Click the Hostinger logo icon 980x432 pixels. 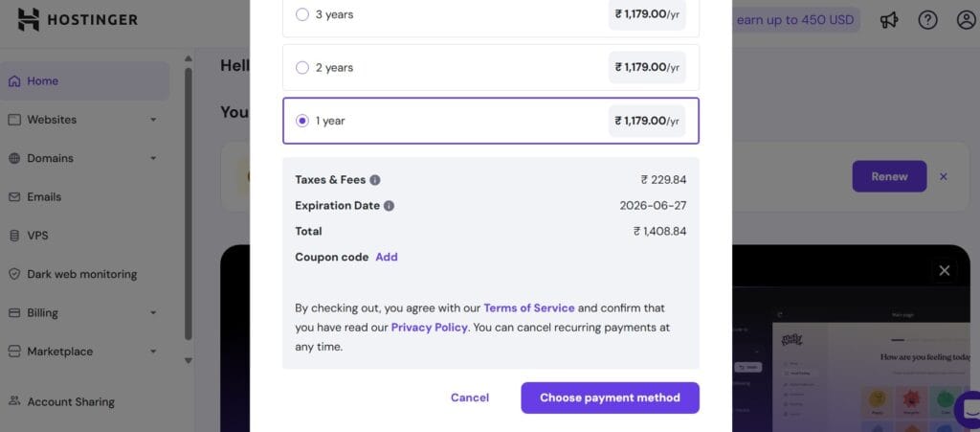click(x=28, y=19)
